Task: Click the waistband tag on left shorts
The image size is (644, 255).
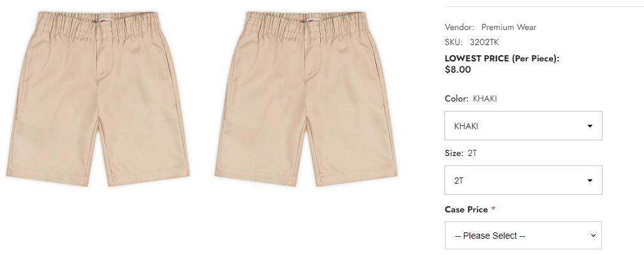Action: [104, 19]
